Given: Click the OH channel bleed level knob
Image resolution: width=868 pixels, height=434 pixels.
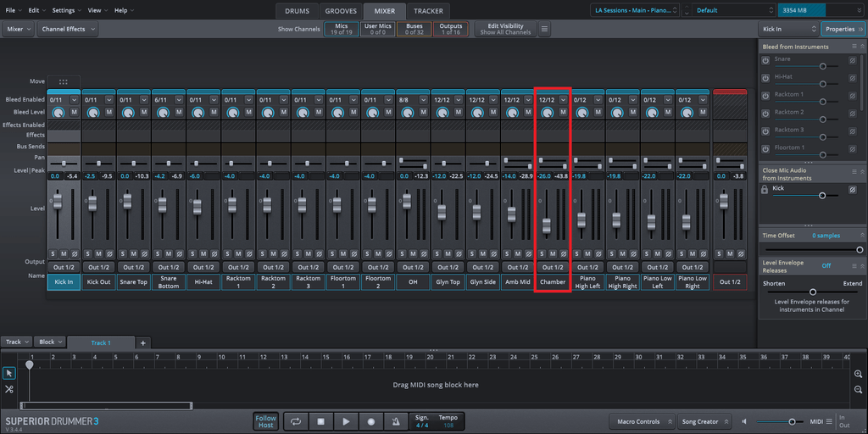Looking at the screenshot, I should pos(408,113).
